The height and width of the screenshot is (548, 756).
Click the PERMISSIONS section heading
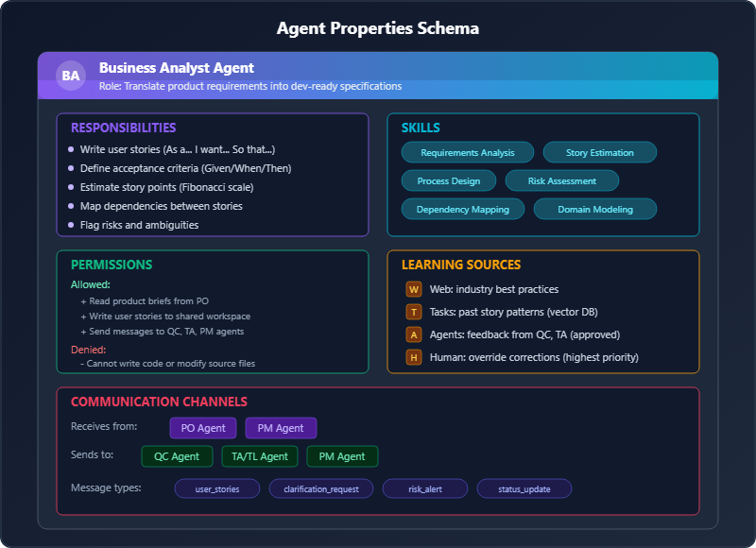112,265
